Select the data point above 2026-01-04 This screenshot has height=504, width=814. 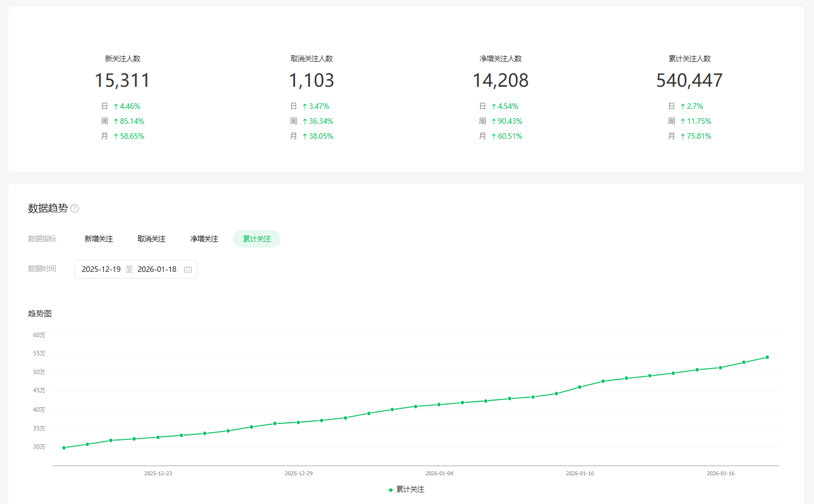pos(439,405)
